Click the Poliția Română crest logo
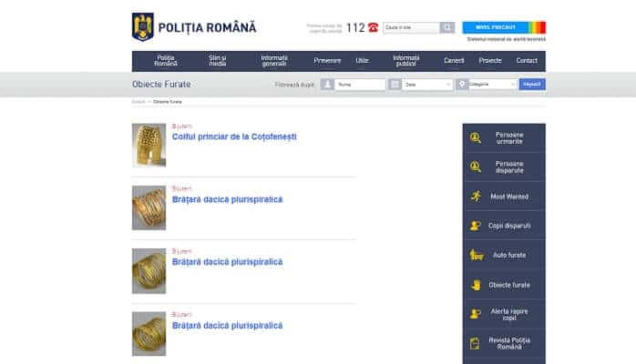The width and height of the screenshot is (636, 364). click(x=142, y=26)
